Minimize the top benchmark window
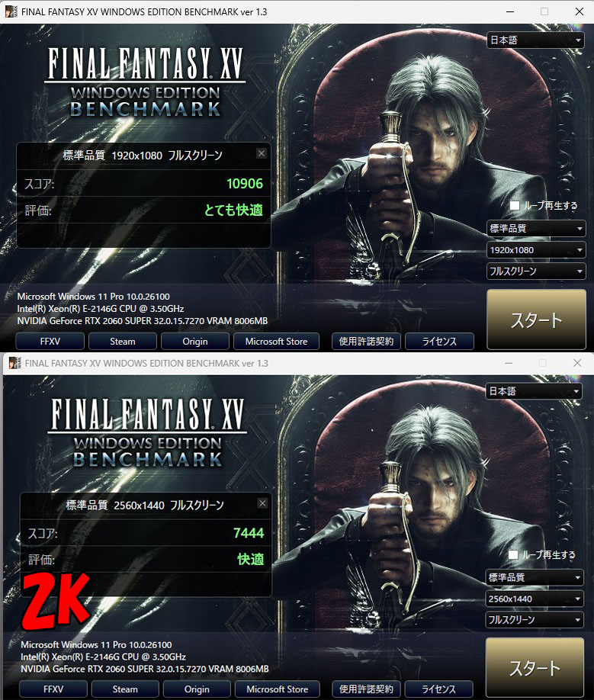 tap(510, 11)
